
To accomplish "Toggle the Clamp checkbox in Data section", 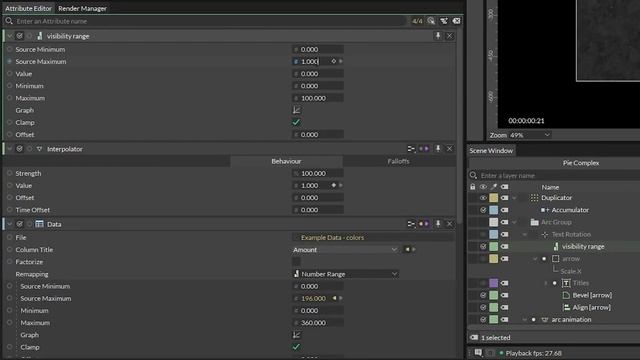I will (x=296, y=347).
